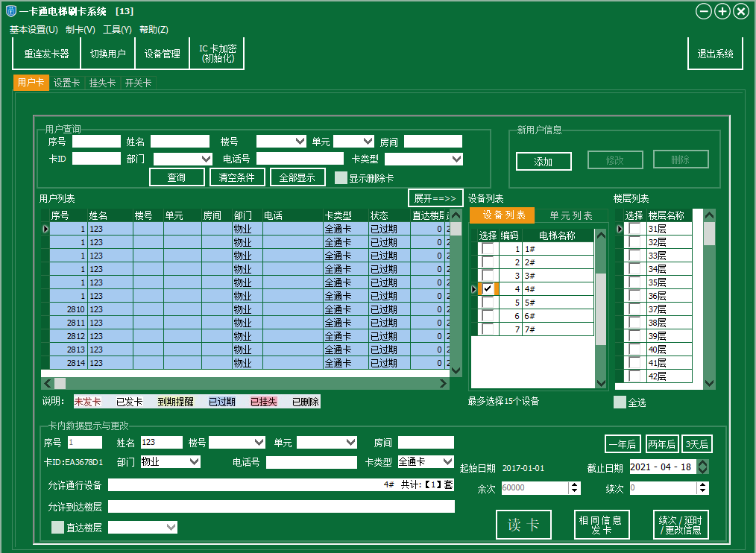The image size is (756, 553).
Task: Click the 查询 button
Action: [x=177, y=177]
